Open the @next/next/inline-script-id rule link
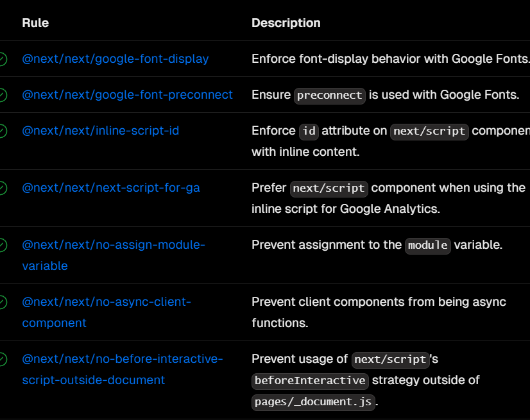 pyautogui.click(x=100, y=131)
